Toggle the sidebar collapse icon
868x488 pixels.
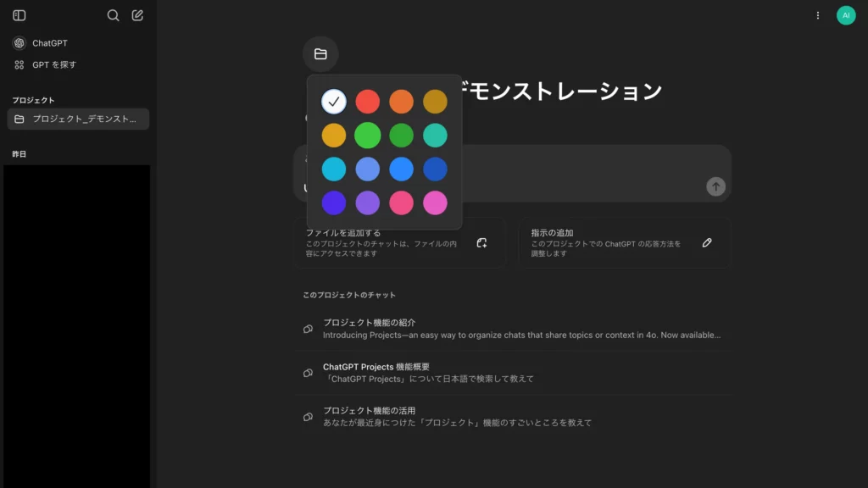[19, 15]
